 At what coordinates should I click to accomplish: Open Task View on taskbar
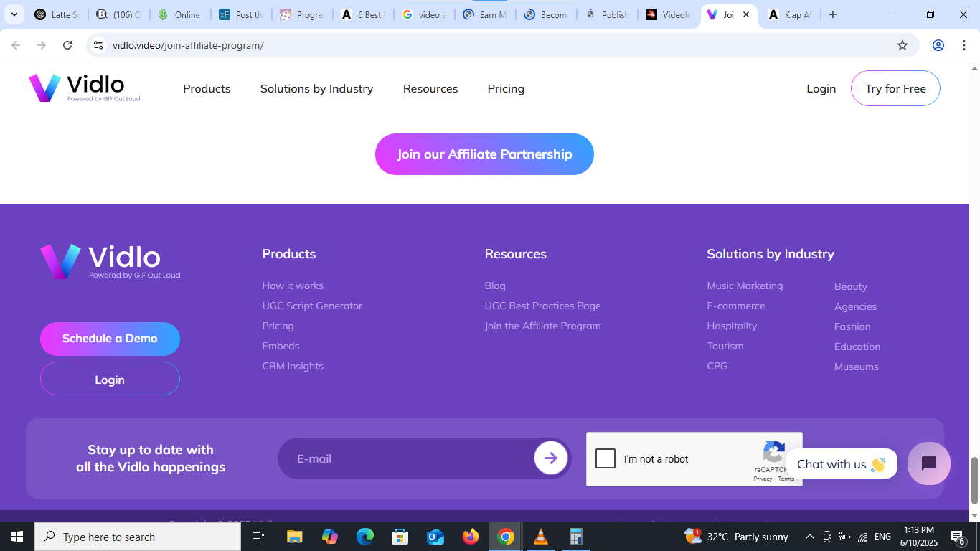(258, 537)
